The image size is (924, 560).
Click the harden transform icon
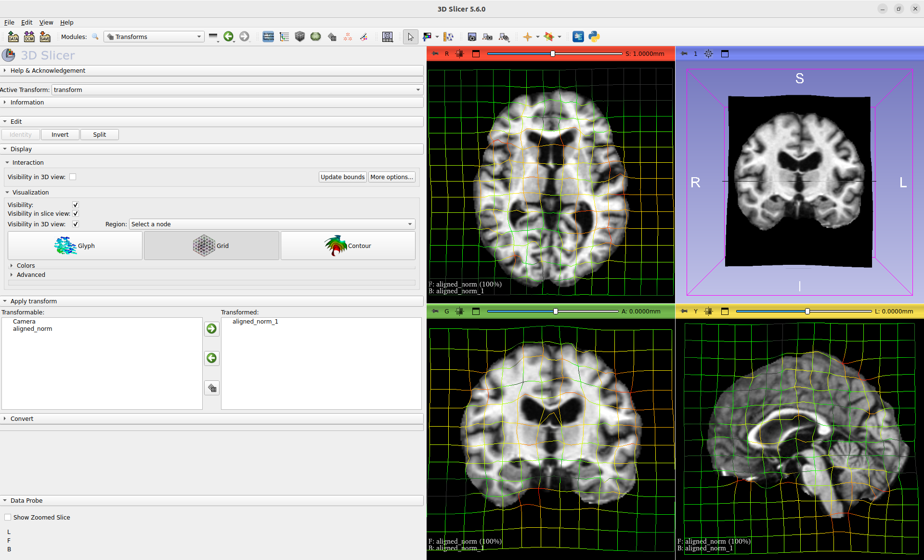coord(211,388)
